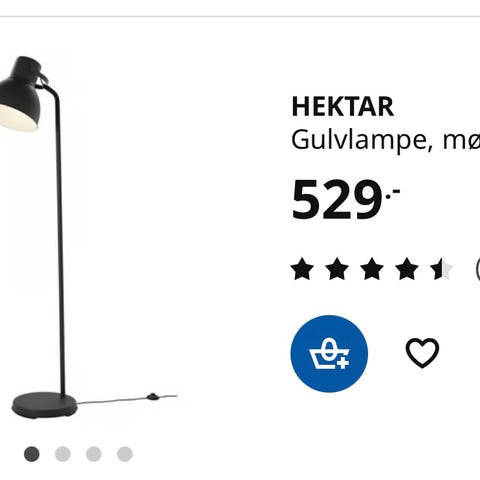Add the HEKTAR lamp to shopping basket
Image resolution: width=480 pixels, height=480 pixels.
(x=329, y=354)
